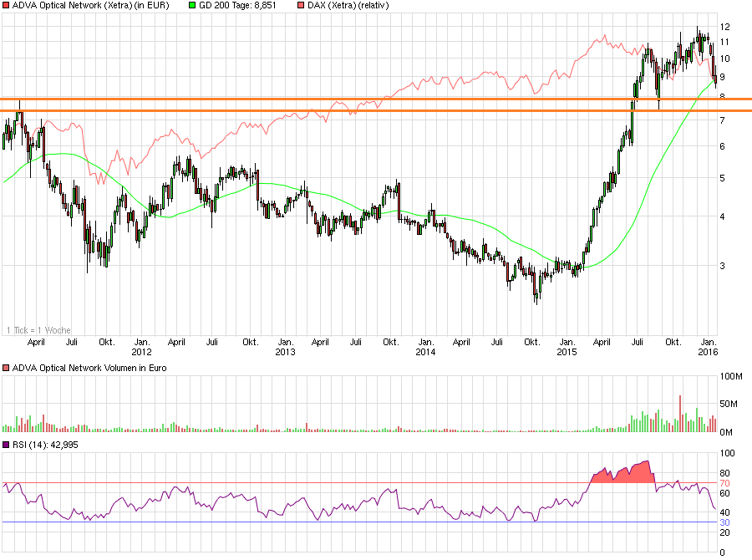This screenshot has height=560, width=752.
Task: Click the 'ADVA Optical Network Volumen in Euro' label
Action: click(89, 368)
